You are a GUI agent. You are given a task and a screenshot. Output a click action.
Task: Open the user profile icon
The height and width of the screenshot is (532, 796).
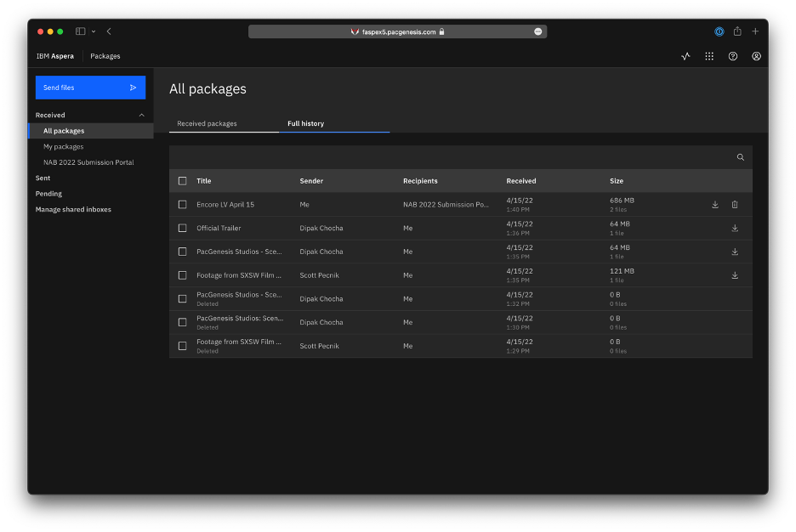click(756, 56)
